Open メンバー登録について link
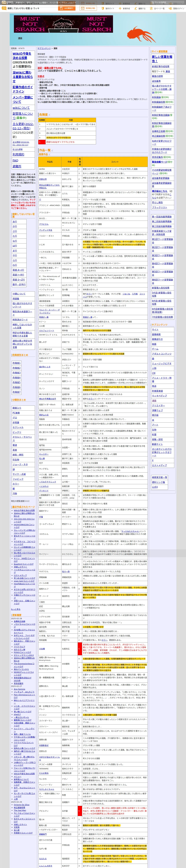186x868 pixels. pyautogui.click(x=23, y=99)
